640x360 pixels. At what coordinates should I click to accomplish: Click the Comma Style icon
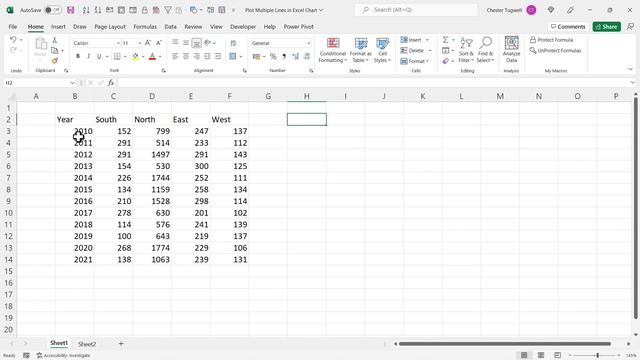pos(284,56)
